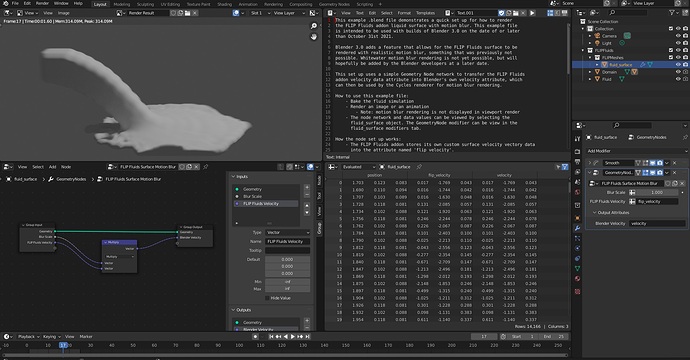Toggle auto keying record button
The image size is (690, 360).
click(x=255, y=337)
